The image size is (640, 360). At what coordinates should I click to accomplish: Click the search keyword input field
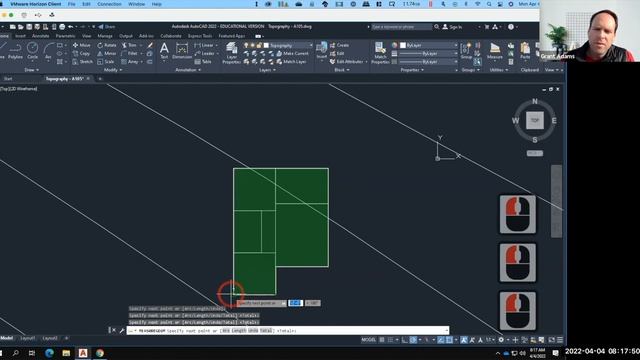tap(401, 27)
